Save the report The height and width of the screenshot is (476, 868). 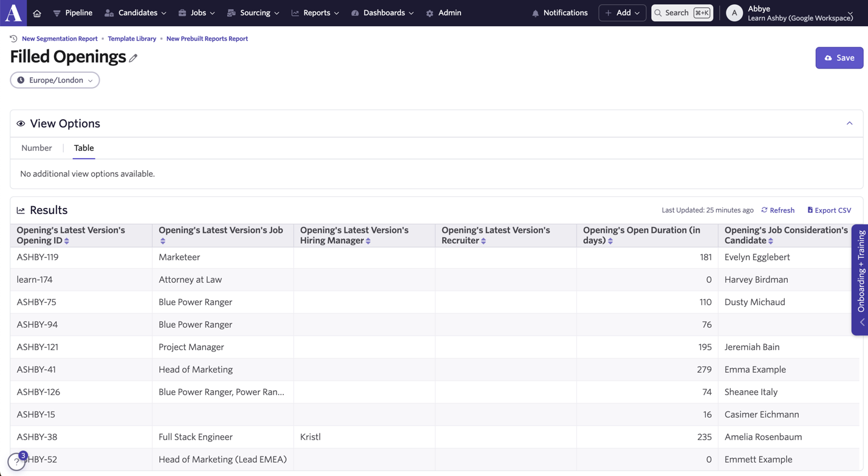(839, 58)
